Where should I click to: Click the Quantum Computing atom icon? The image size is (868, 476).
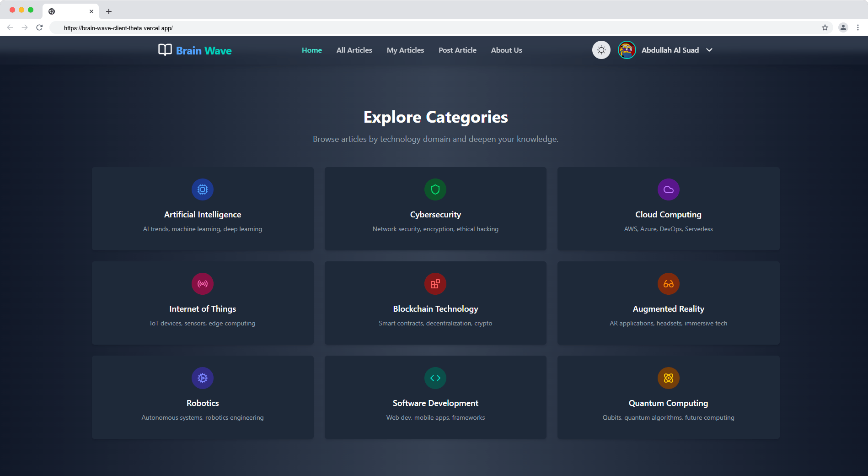(x=668, y=378)
